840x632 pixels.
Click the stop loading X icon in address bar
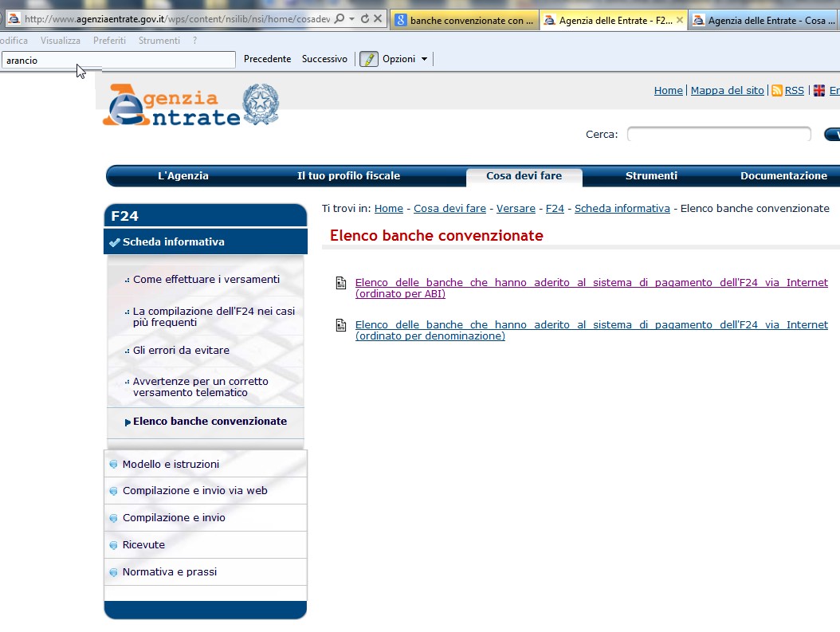(378, 19)
